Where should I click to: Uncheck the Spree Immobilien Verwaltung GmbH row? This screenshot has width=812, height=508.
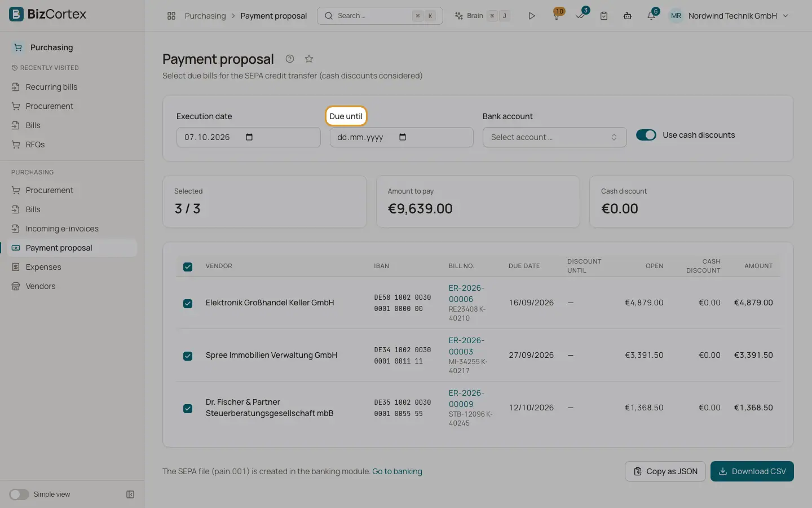click(188, 356)
